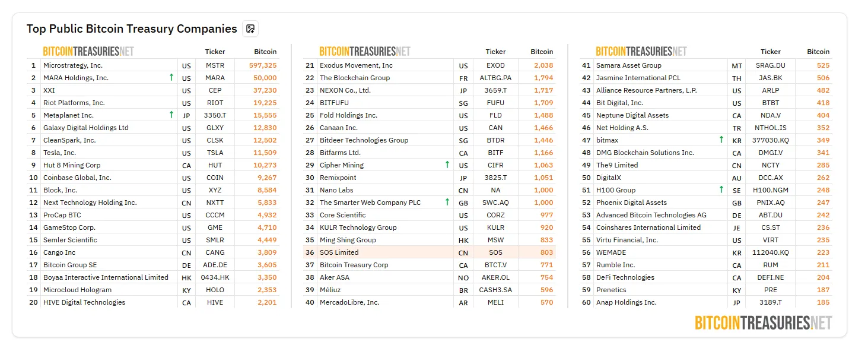Click the save image icon beside the title
The height and width of the screenshot is (351, 868).
pos(250,29)
